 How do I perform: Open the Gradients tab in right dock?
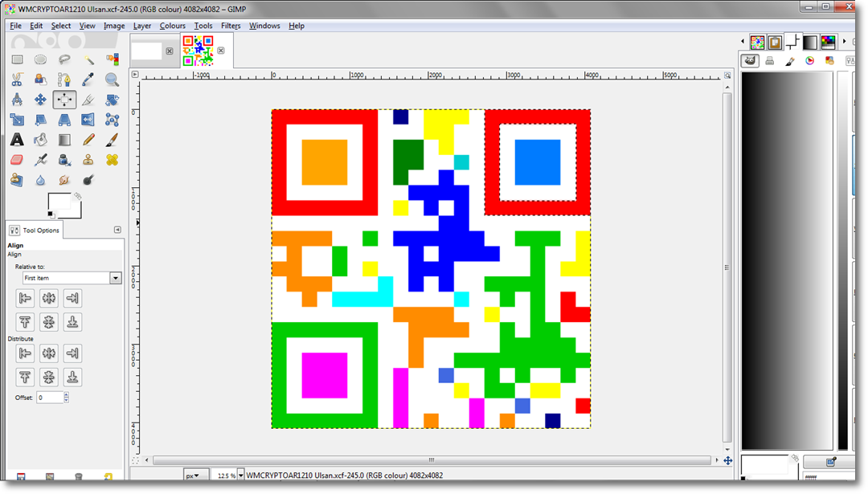coord(810,42)
